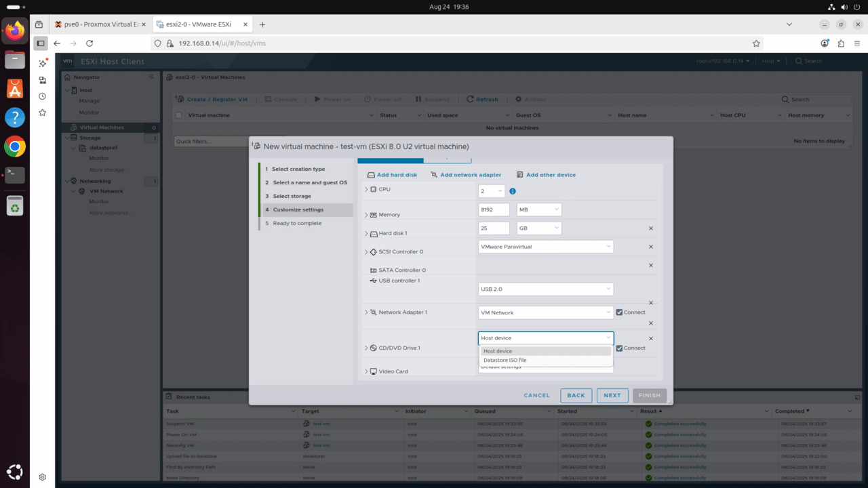The height and width of the screenshot is (488, 868).
Task: Click the Add network adapter icon
Action: pyautogui.click(x=434, y=175)
